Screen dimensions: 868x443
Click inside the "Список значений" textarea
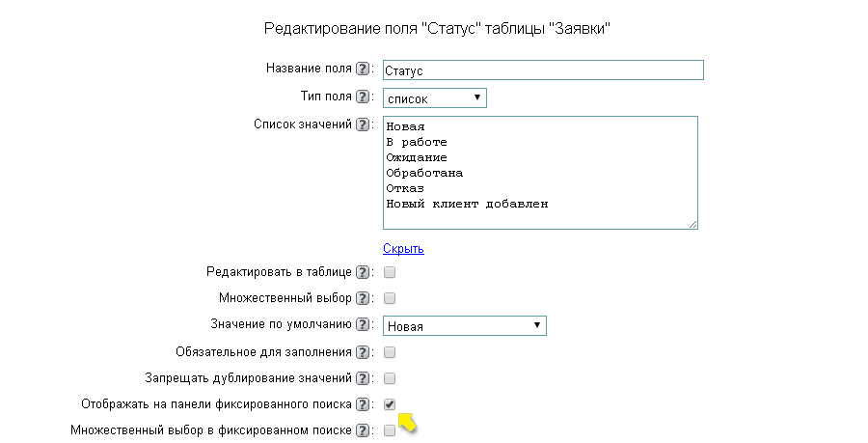540,174
